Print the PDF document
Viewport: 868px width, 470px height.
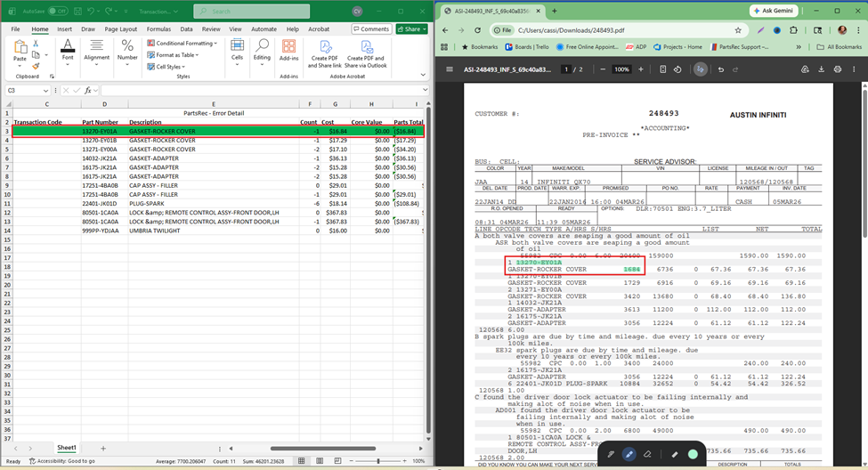pos(838,69)
